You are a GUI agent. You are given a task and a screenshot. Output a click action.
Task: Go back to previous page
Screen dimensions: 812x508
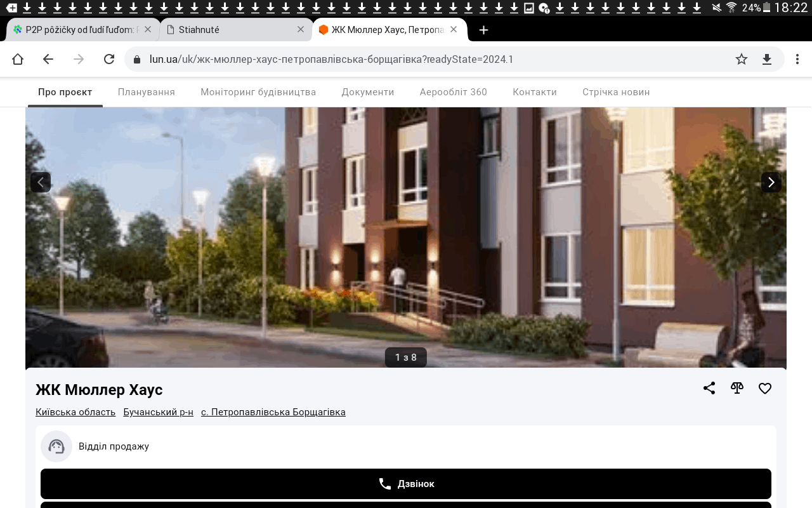pos(48,59)
